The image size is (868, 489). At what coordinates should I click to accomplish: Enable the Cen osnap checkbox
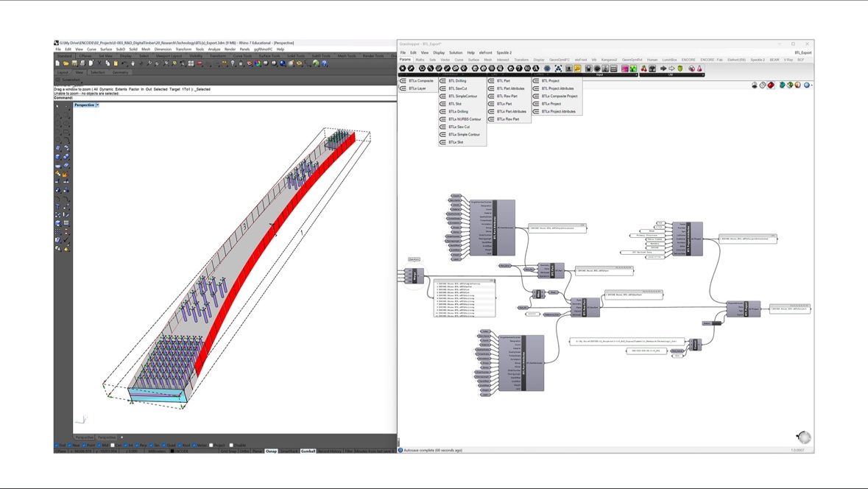(x=113, y=445)
